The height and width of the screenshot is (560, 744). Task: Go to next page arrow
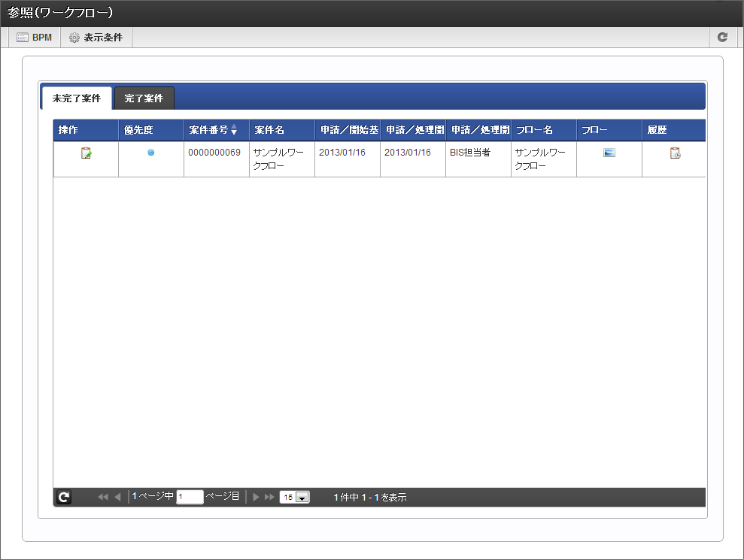256,497
